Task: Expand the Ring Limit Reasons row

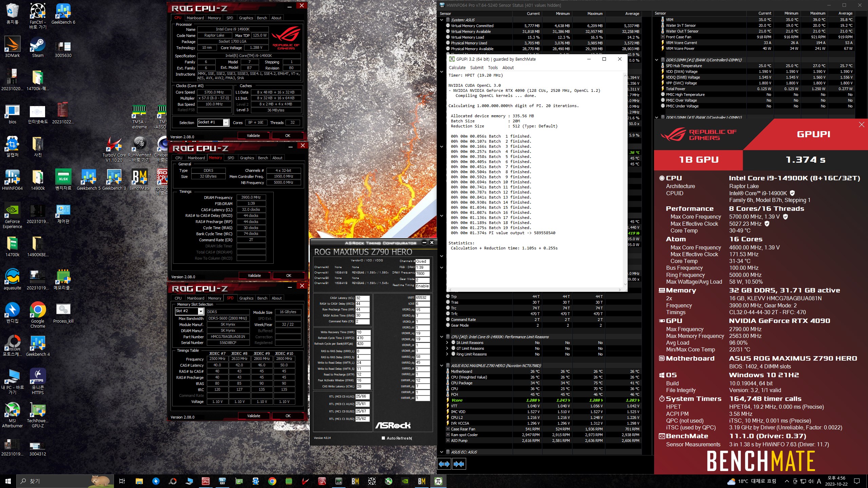Action: coord(447,354)
